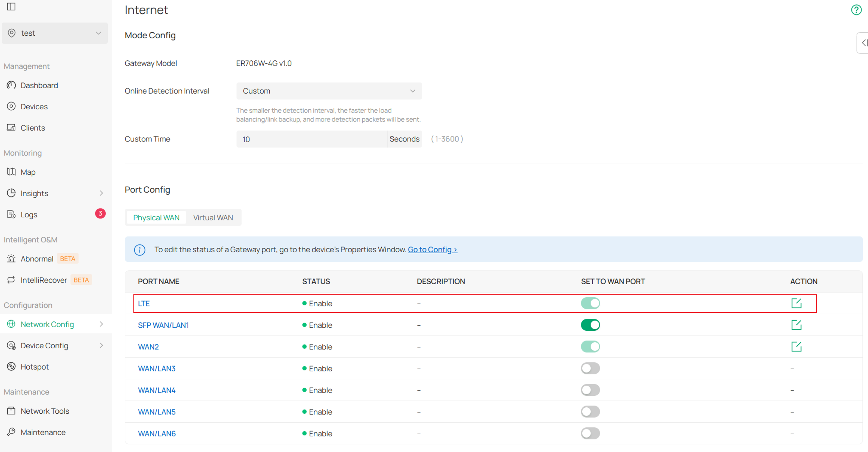
Task: Follow the Go to Config link
Action: (432, 250)
